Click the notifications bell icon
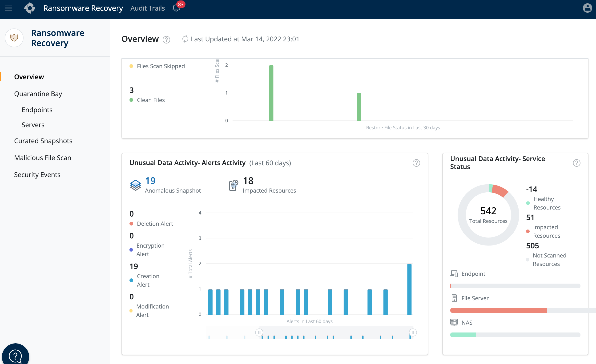The height and width of the screenshot is (364, 596). click(176, 8)
